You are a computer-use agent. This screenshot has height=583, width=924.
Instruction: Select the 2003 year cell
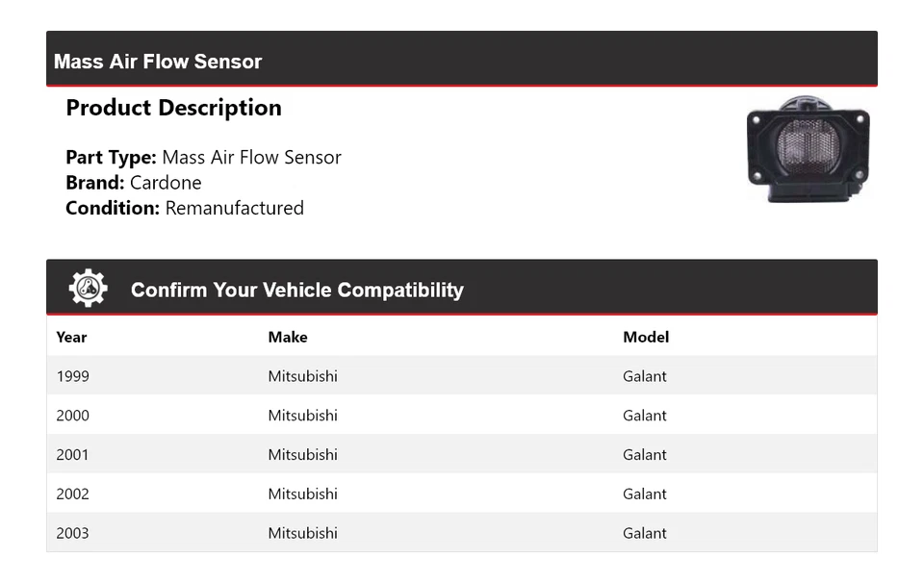tap(72, 534)
